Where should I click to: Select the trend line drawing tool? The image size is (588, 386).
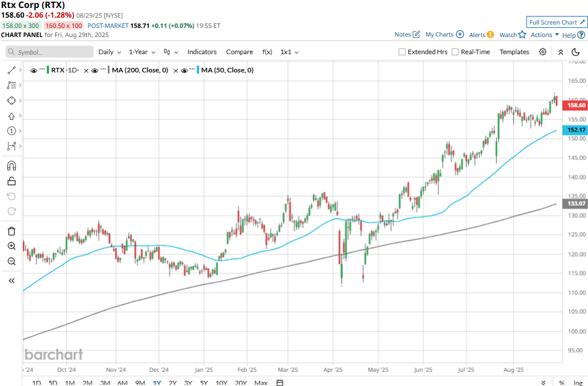pos(11,70)
